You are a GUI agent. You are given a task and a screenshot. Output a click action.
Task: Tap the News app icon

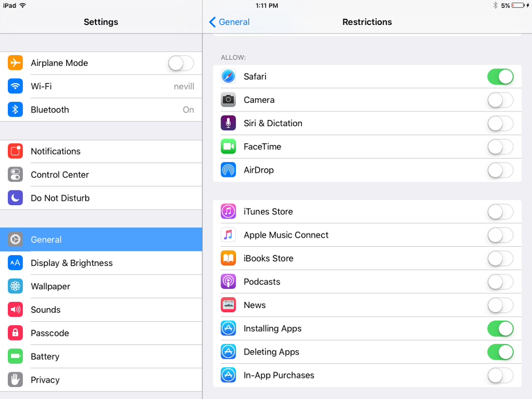[228, 305]
